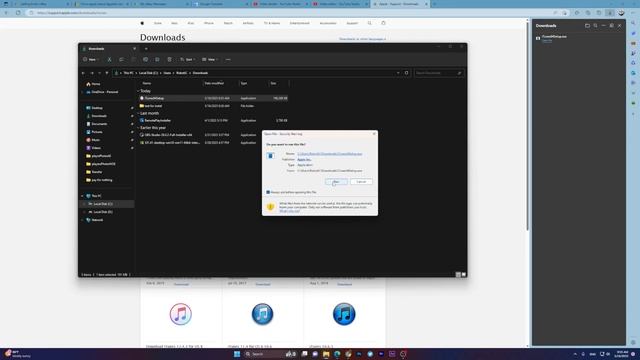The width and height of the screenshot is (640, 360).
Task: Click the search icon in Apple site navigation
Action: click(370, 23)
